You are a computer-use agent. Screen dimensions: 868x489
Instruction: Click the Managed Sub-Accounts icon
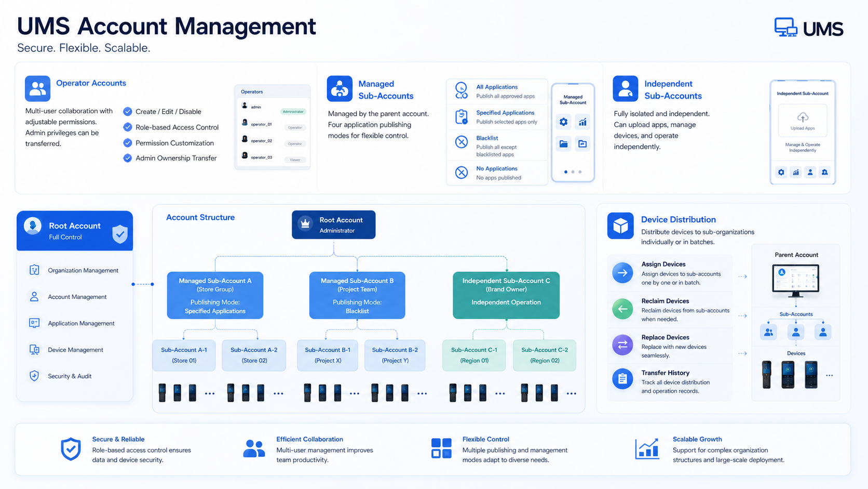click(x=340, y=88)
